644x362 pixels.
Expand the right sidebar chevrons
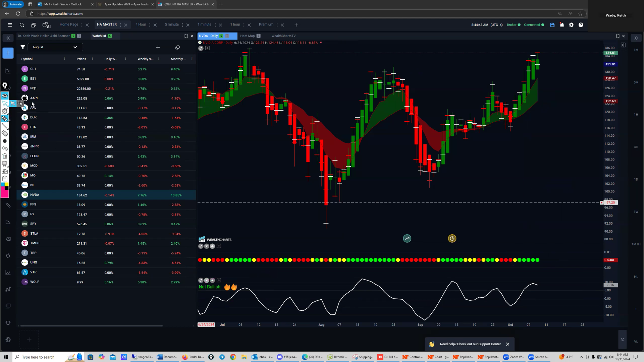point(636,38)
